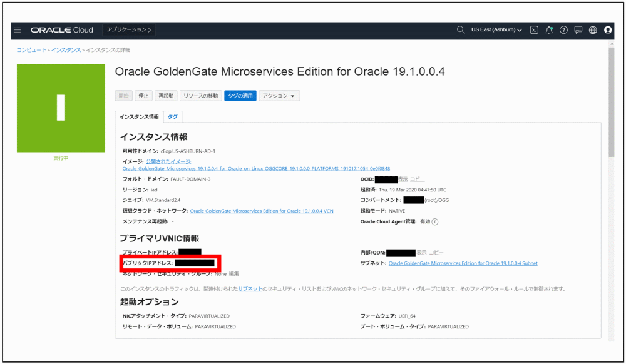Open the search magnifier icon

460,30
